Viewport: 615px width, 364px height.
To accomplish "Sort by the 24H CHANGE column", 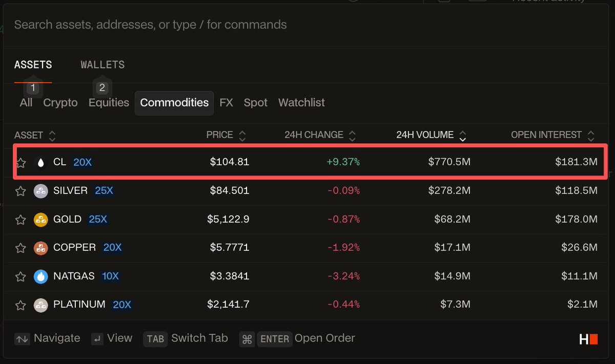I will [x=352, y=136].
